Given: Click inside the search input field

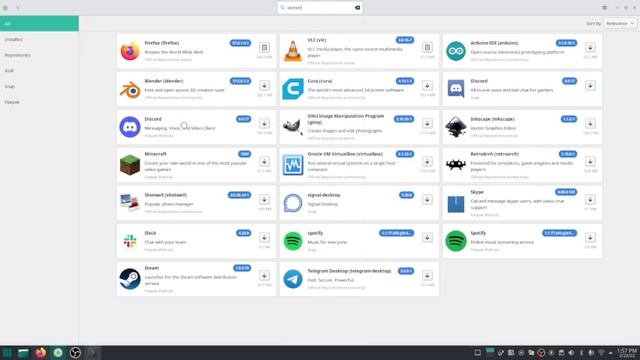Looking at the screenshot, I should (x=320, y=7).
